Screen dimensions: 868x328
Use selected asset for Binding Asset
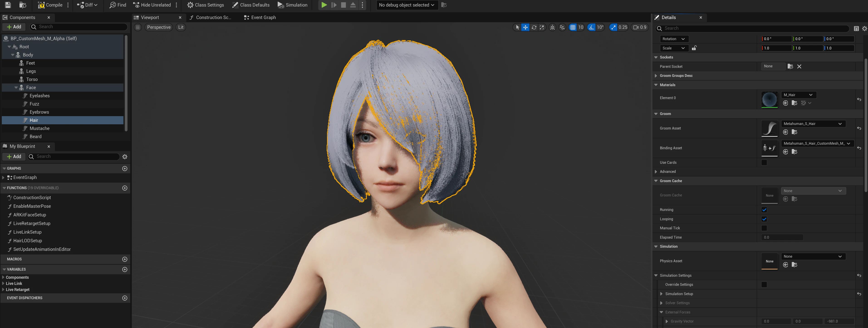pyautogui.click(x=785, y=152)
